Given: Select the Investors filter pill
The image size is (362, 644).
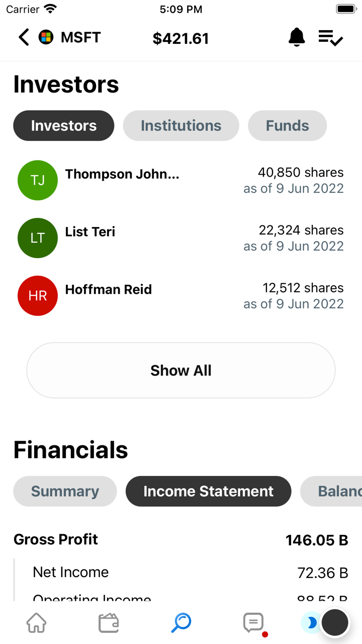Looking at the screenshot, I should [x=64, y=126].
